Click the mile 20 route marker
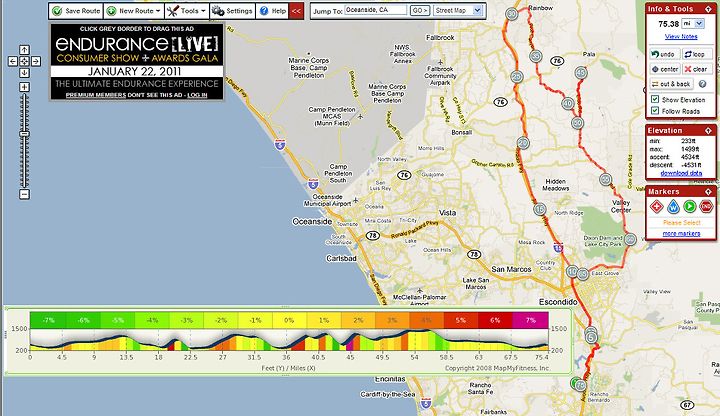Viewport: 720px width, 416px height. (523, 143)
